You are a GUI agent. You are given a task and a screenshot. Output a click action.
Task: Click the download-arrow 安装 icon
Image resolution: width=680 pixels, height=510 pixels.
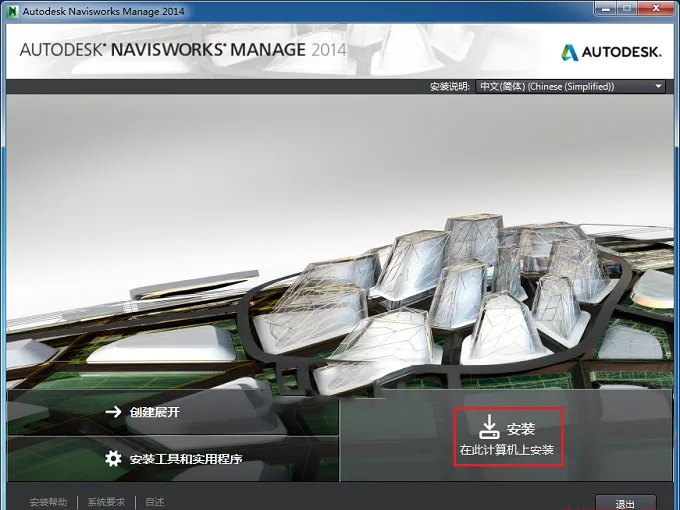pos(489,427)
